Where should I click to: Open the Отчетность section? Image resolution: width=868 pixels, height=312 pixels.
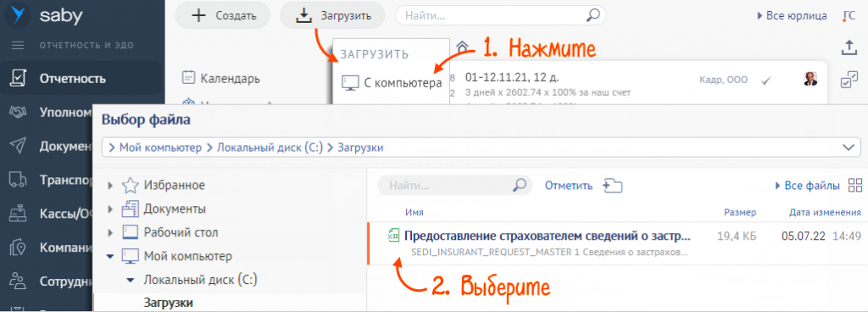click(81, 78)
